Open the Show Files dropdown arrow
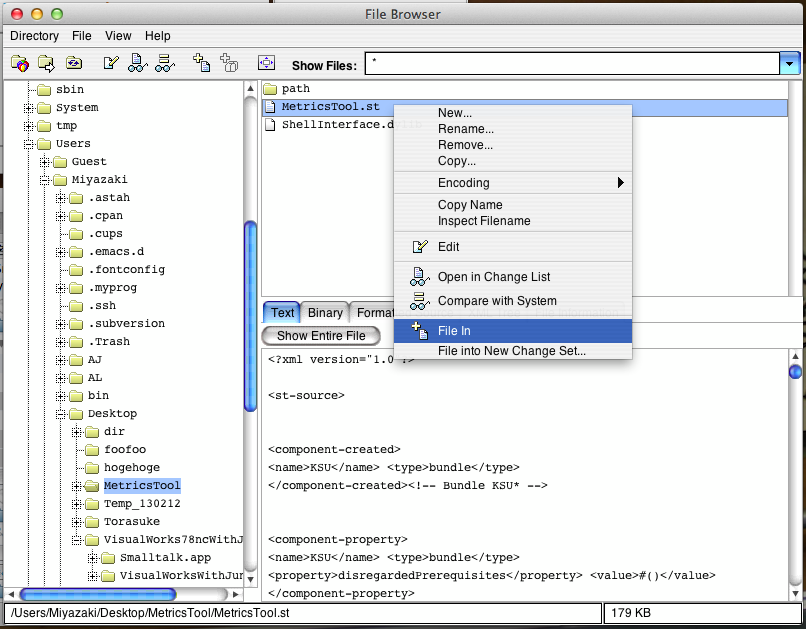 point(790,64)
